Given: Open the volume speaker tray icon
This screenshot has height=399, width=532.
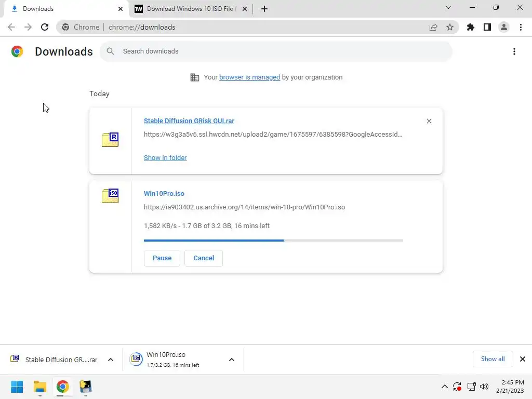Looking at the screenshot, I should [484, 387].
